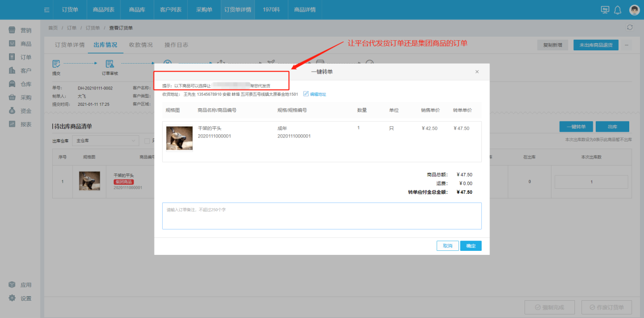Select the 商品详情 top tab

[304, 10]
